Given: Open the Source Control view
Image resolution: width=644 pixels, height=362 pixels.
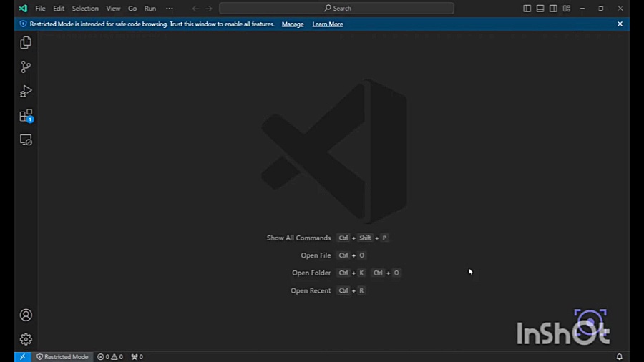Looking at the screenshot, I should coord(26,67).
